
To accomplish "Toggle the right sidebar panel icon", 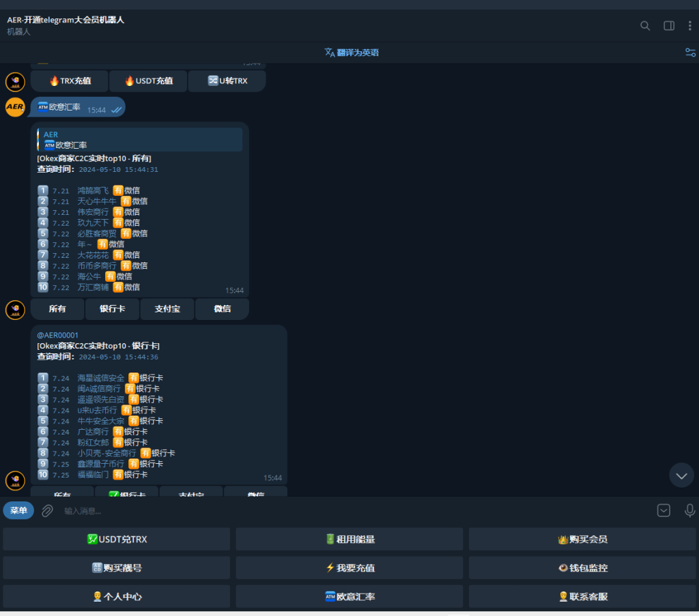I will (x=669, y=26).
